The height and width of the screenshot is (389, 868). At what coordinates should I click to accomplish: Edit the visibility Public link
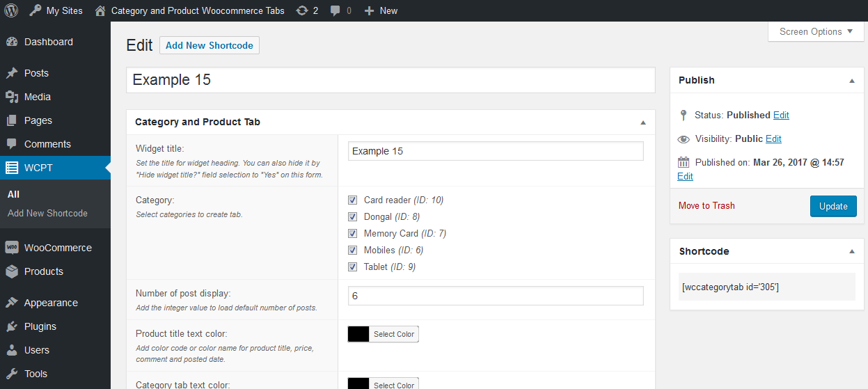773,138
